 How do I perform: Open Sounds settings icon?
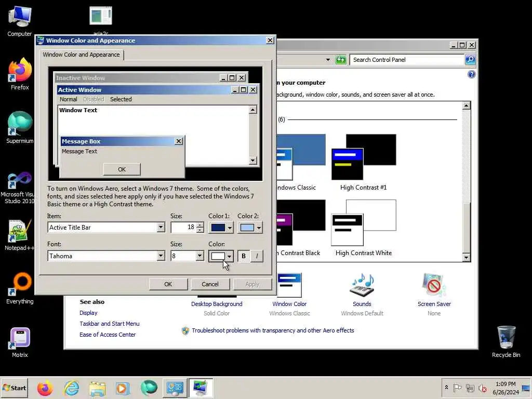(362, 286)
